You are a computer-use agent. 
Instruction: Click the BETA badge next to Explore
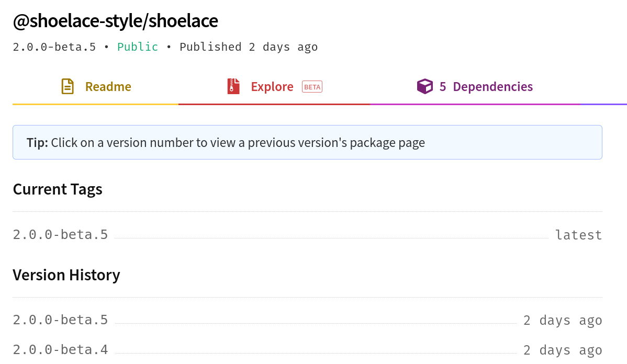click(x=312, y=87)
